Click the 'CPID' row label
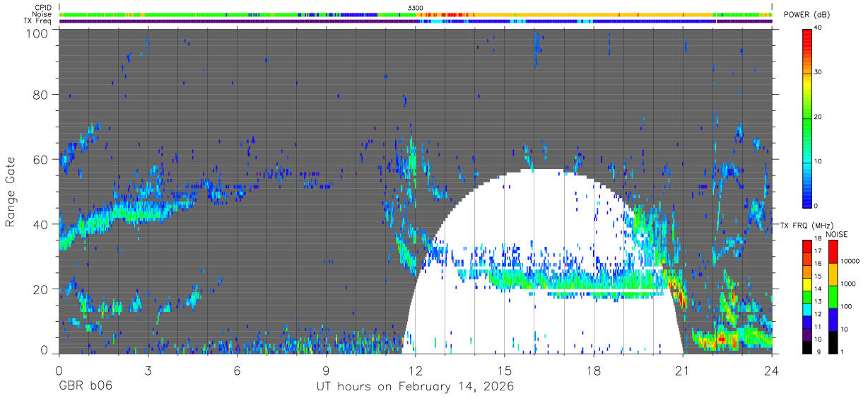This screenshot has height=401, width=868. (44, 8)
